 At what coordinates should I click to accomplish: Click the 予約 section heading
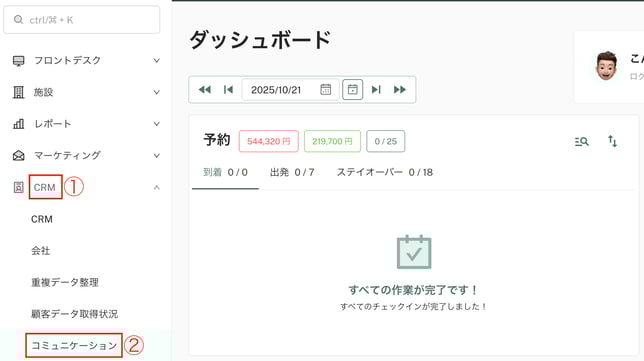[216, 140]
